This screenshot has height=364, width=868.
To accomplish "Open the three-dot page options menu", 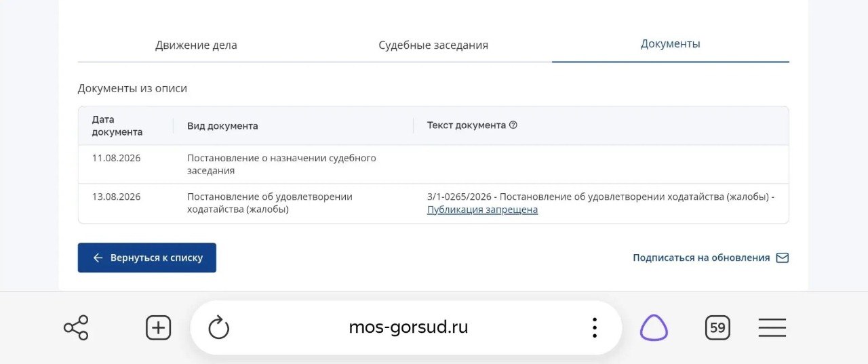I will (594, 328).
